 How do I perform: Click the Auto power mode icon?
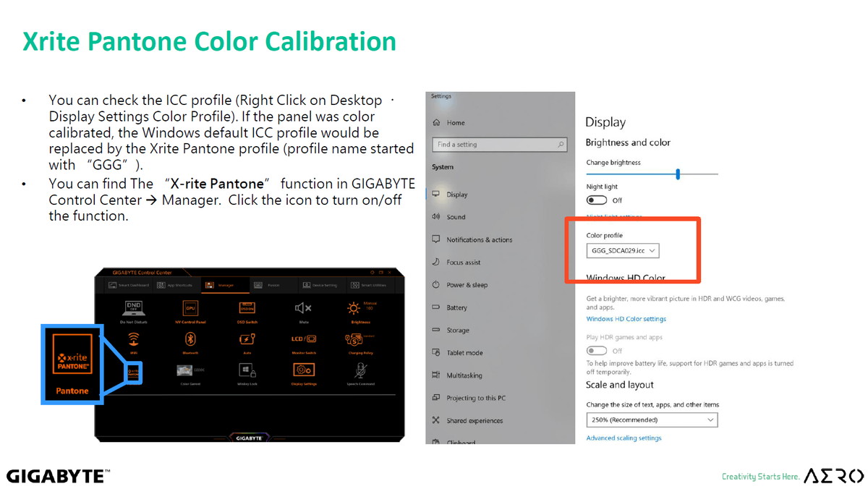point(247,339)
